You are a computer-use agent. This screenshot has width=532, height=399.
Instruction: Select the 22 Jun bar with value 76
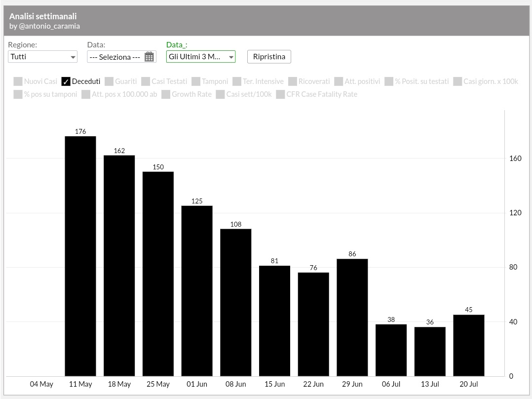[313, 324]
